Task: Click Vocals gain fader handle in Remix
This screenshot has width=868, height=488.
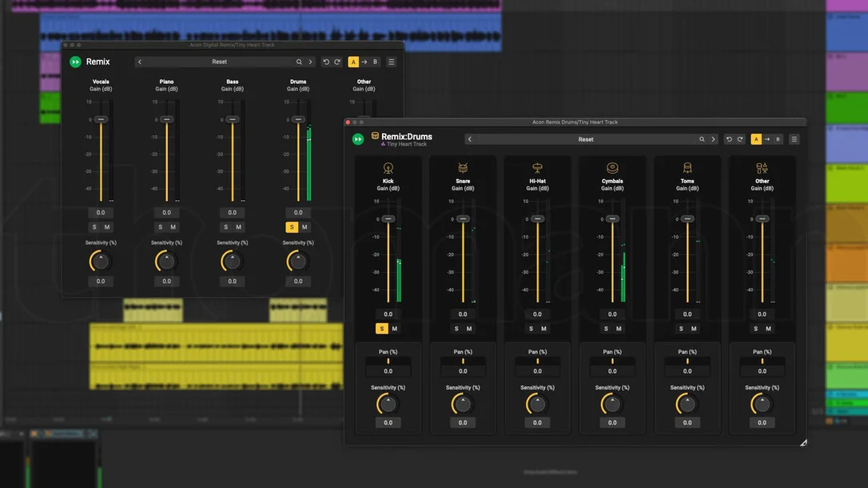Action: (x=101, y=119)
